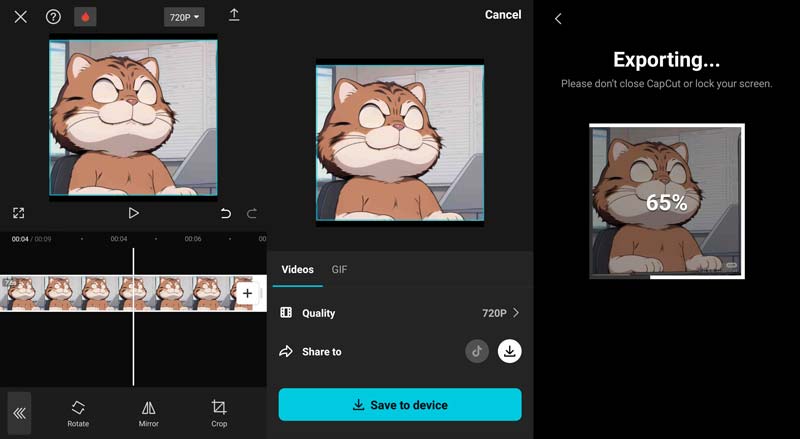Open the 720P resolution dropdown
This screenshot has height=439, width=800.
[x=184, y=17]
